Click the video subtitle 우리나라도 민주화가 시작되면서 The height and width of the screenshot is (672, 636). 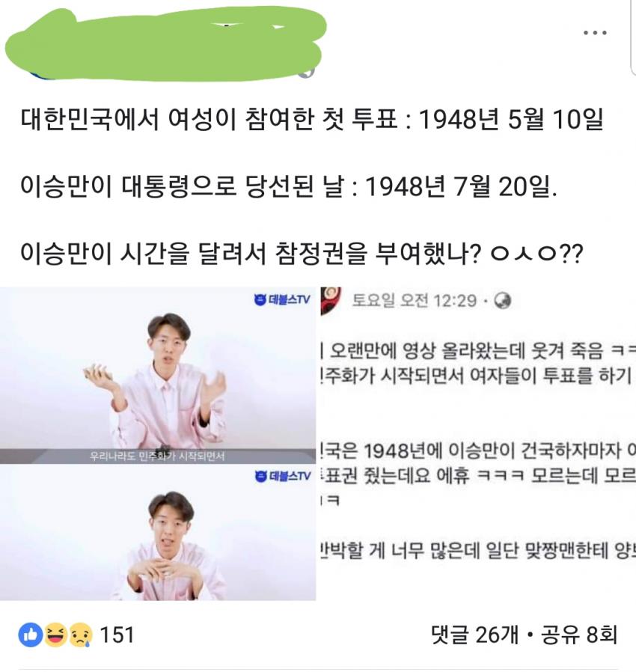157,456
